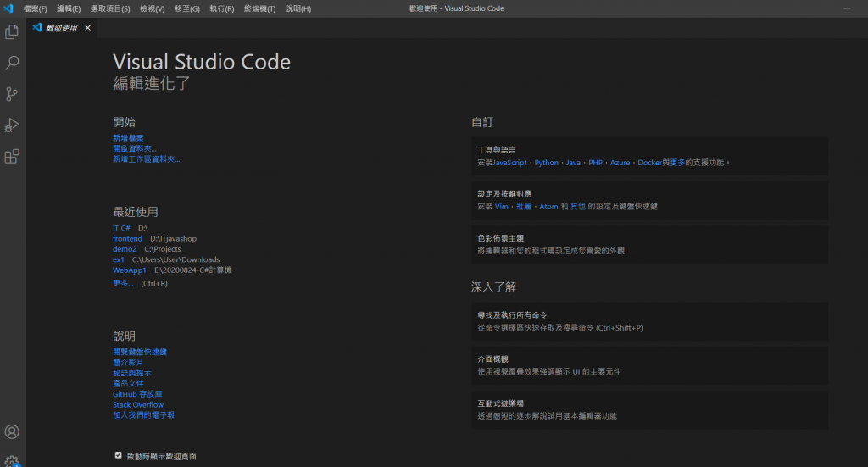Image resolution: width=868 pixels, height=467 pixels.
Task: Open the 檢視(V) menu
Action: point(153,8)
